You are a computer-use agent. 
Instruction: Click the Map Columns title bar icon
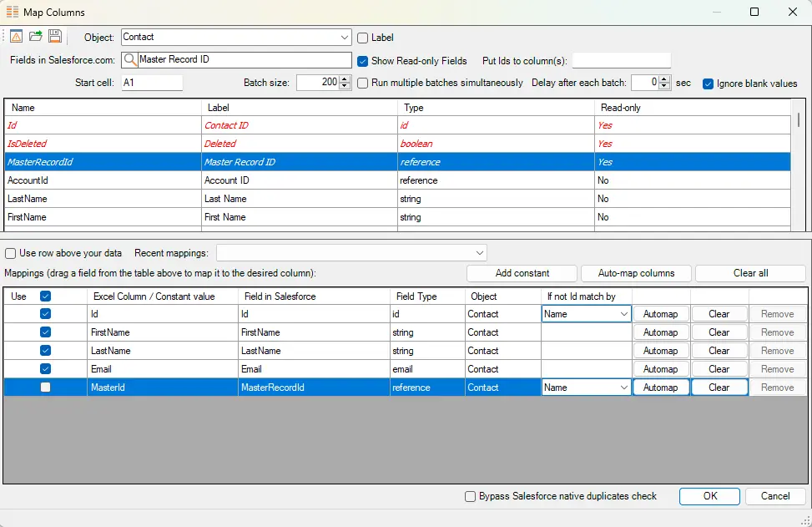13,13
